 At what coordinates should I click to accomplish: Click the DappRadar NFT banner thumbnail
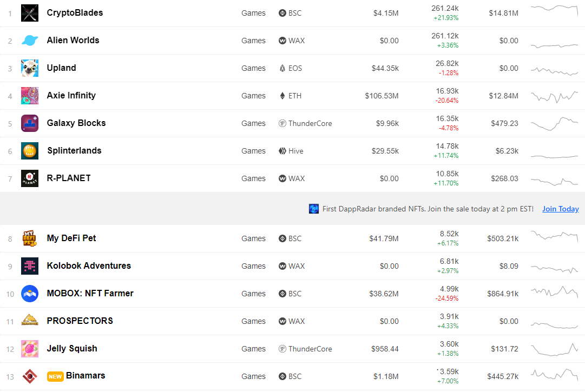(x=314, y=209)
